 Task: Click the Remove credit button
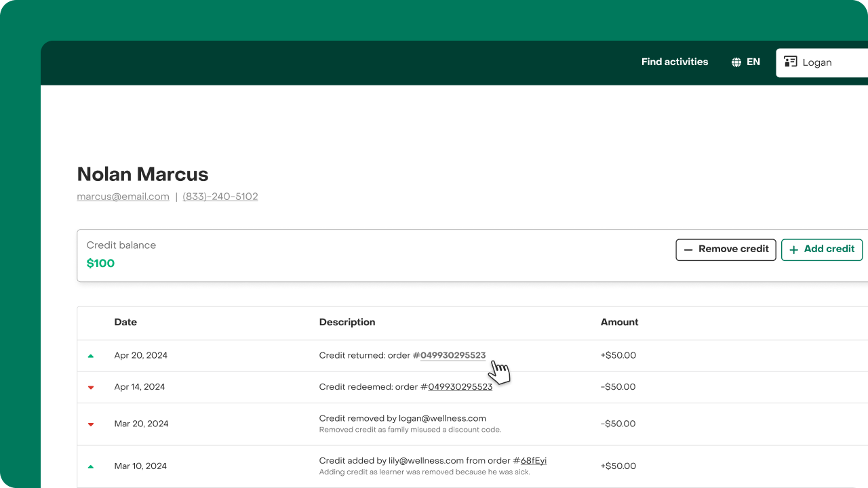726,249
